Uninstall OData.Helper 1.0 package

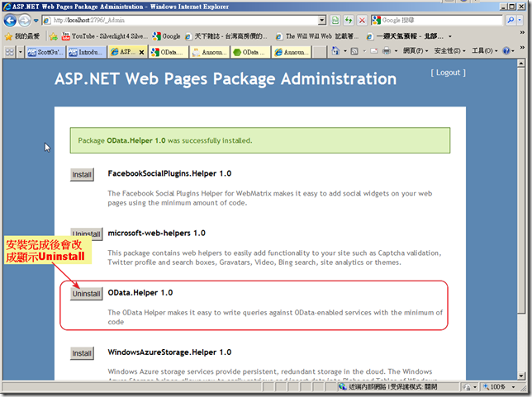click(x=86, y=294)
